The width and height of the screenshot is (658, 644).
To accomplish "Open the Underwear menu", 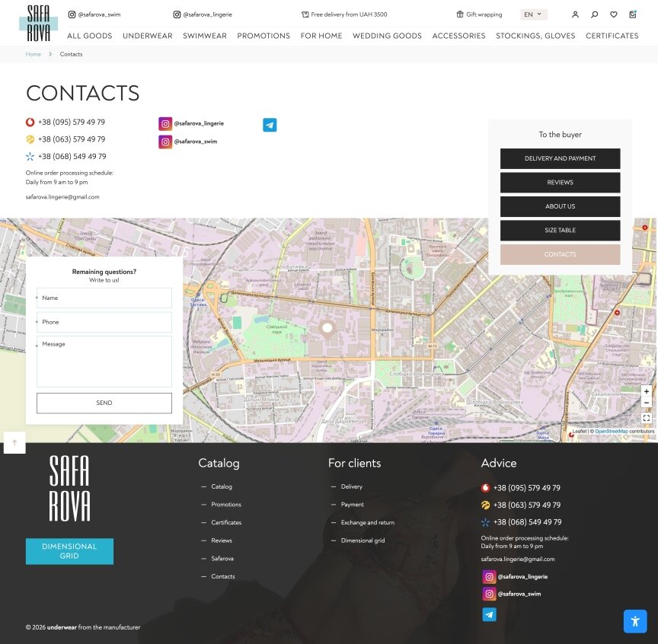I will click(x=148, y=36).
